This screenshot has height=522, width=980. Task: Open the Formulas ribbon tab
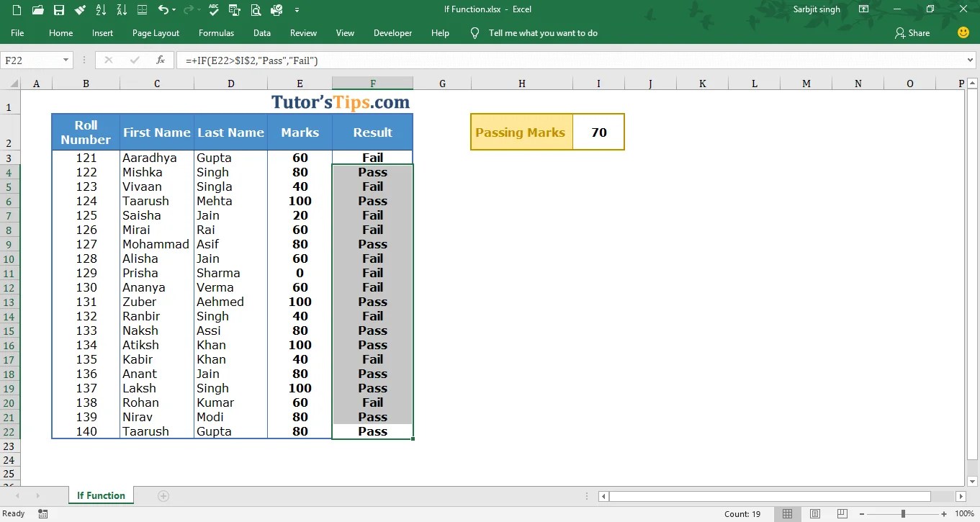(216, 32)
